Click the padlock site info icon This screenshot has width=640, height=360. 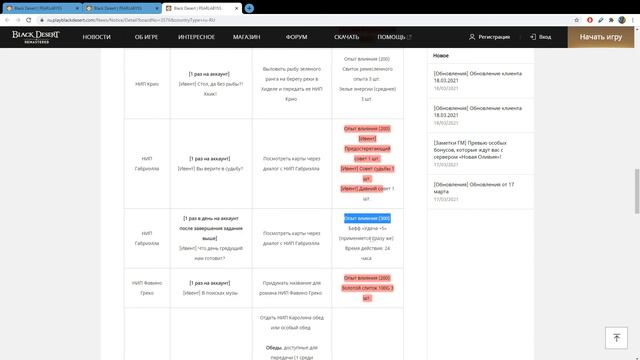coord(42,20)
